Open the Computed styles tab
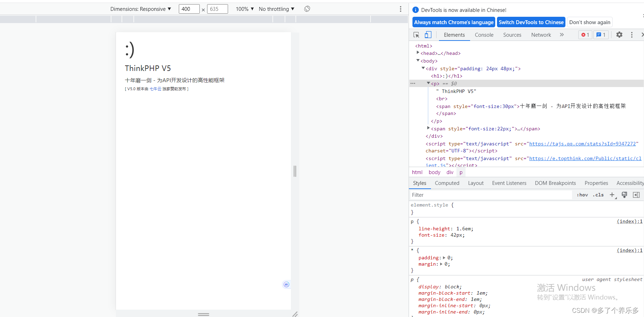The image size is (644, 317). pos(447,183)
